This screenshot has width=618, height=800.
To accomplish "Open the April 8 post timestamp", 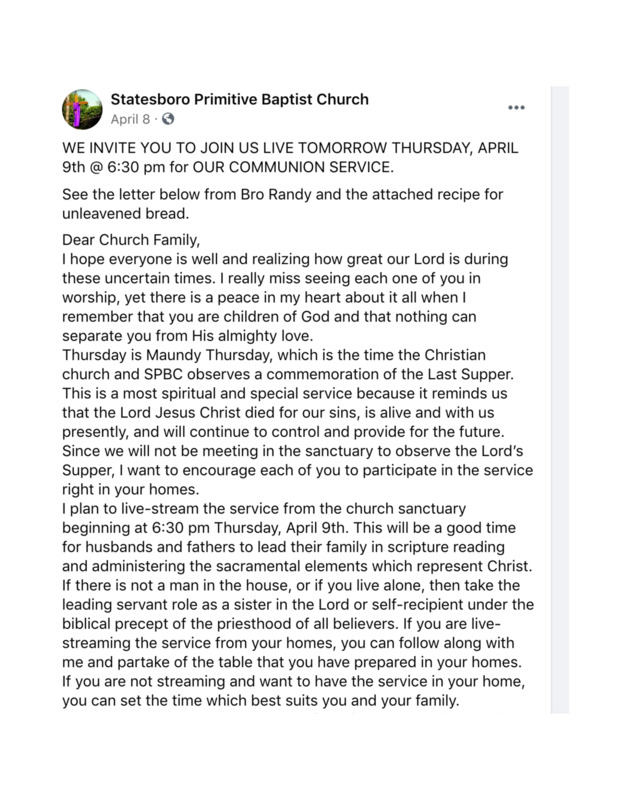I will pyautogui.click(x=130, y=119).
